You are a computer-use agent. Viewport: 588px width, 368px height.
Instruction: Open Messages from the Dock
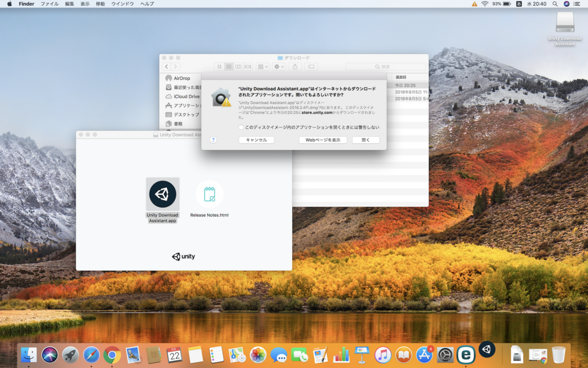coord(279,355)
